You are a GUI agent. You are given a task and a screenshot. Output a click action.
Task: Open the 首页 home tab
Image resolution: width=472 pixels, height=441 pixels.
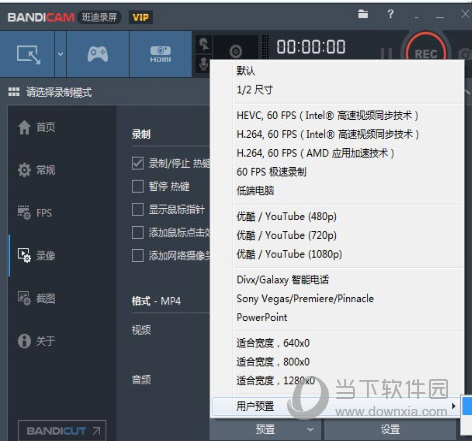[37, 127]
